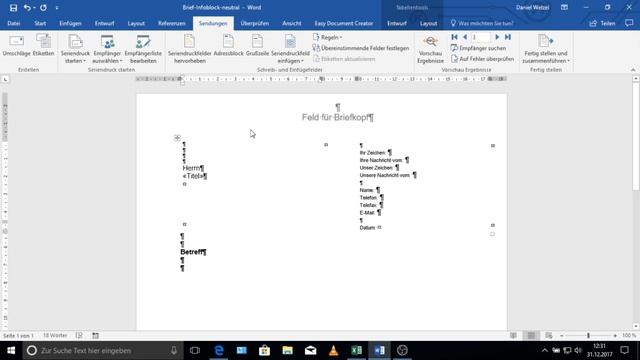Open Seriendruckfeld einfügen dropdown
Screen dimensions: 640x360
coord(290,49)
